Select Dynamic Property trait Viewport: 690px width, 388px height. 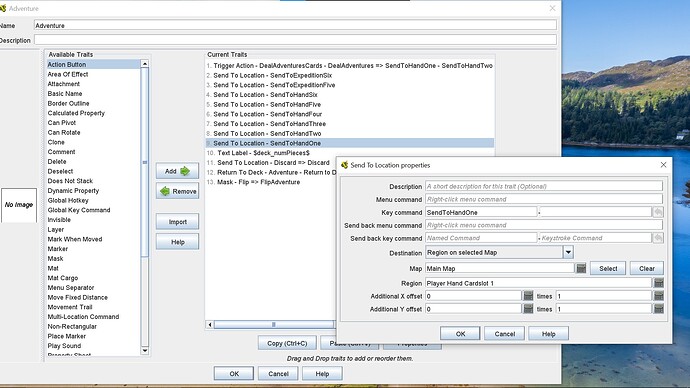(73, 190)
